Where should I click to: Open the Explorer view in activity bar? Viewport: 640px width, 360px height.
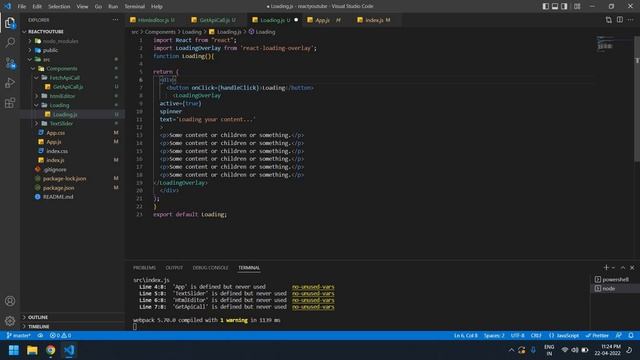click(10, 23)
